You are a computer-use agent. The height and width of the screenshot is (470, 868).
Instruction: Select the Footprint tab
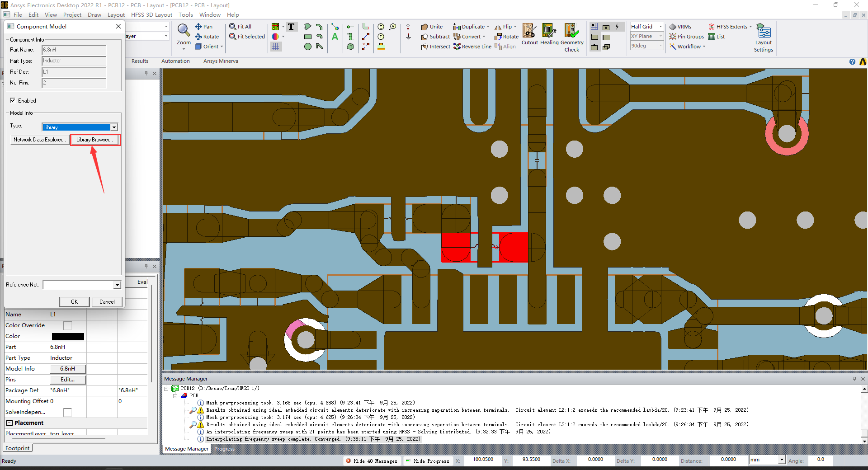(17, 448)
